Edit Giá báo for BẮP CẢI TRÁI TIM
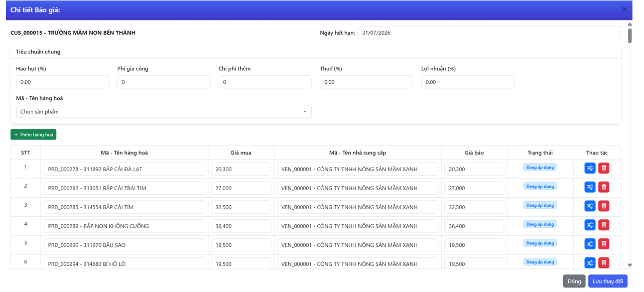644x292 pixels. coord(474,188)
